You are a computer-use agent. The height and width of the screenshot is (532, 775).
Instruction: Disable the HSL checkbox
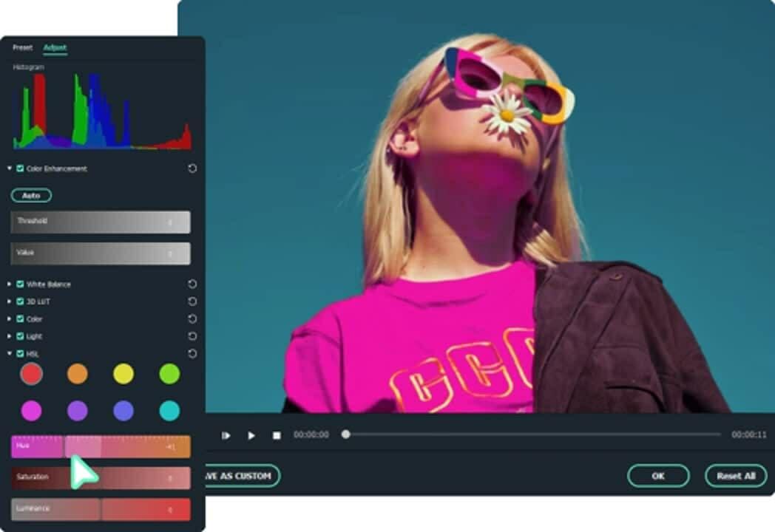21,354
